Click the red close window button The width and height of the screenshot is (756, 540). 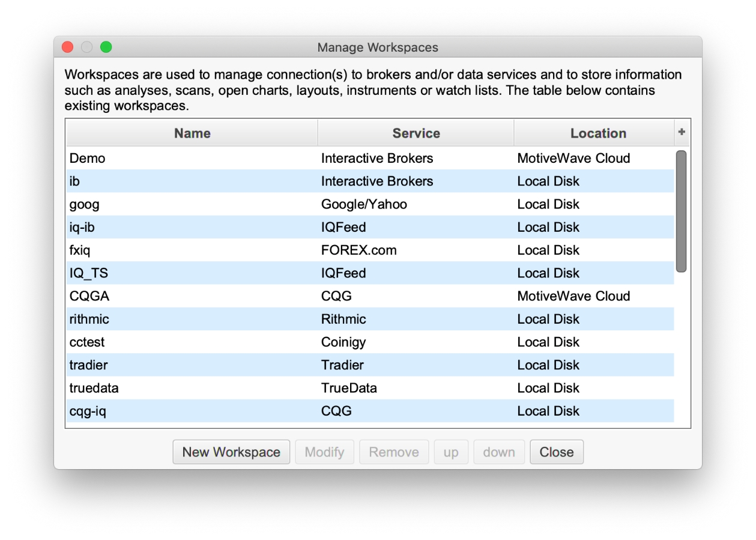click(68, 47)
